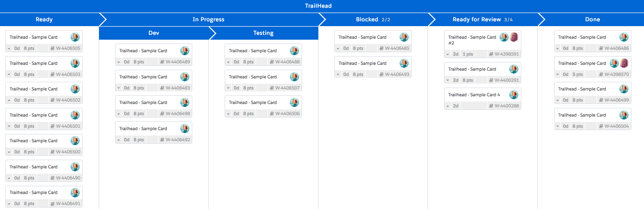Expand dropdown arrow on Done card W-4406486
The image size is (644, 209).
[558, 49]
